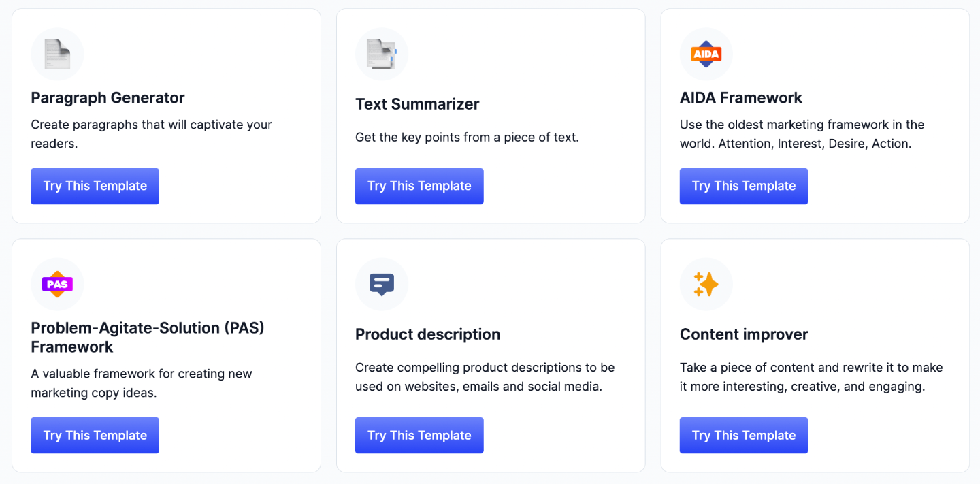Image resolution: width=980 pixels, height=484 pixels.
Task: Click the purple PAS badge icon
Action: coord(57,284)
